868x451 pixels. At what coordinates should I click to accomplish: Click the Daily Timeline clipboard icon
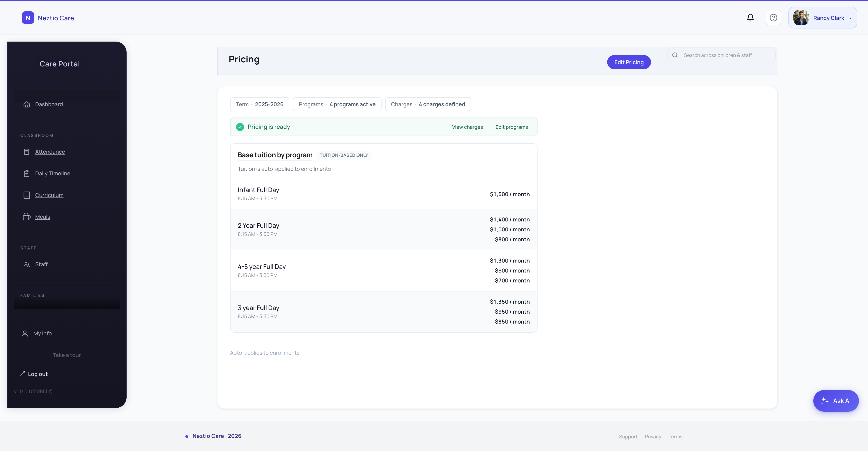(27, 174)
